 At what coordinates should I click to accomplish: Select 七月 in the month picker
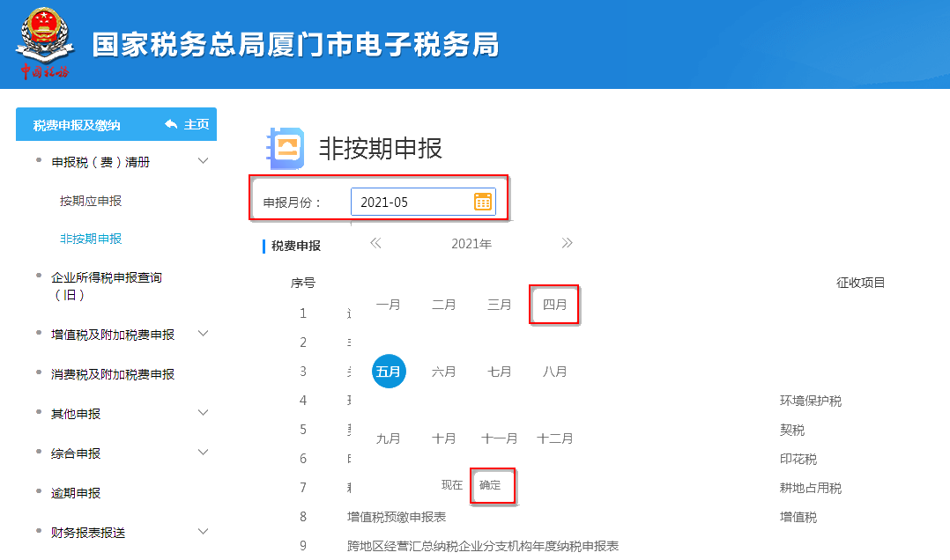(x=500, y=372)
